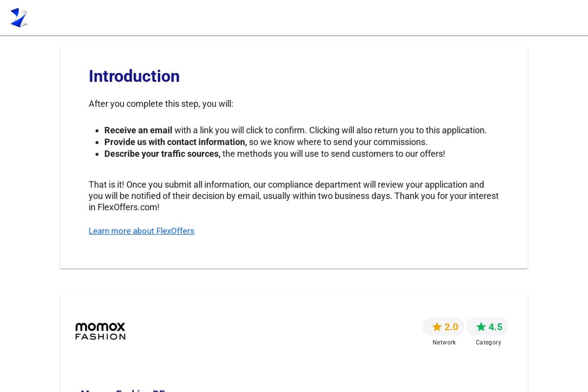Open the Learn more about FlexOffers link
This screenshot has height=392, width=588.
(141, 231)
